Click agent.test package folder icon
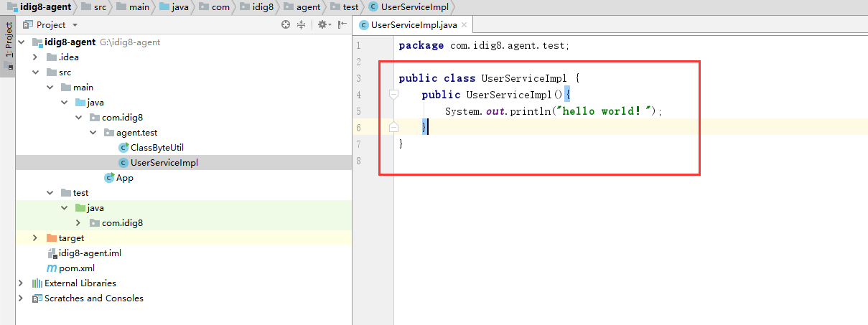 pyautogui.click(x=109, y=133)
